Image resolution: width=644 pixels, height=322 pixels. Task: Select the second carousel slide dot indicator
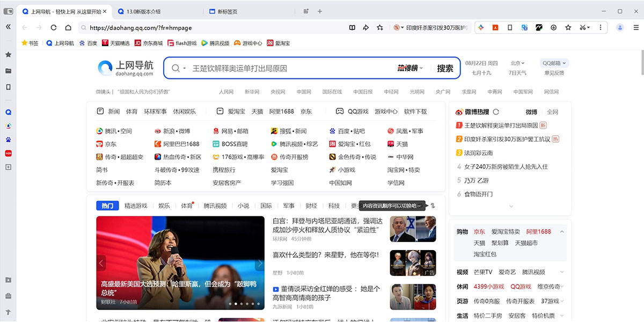click(236, 303)
